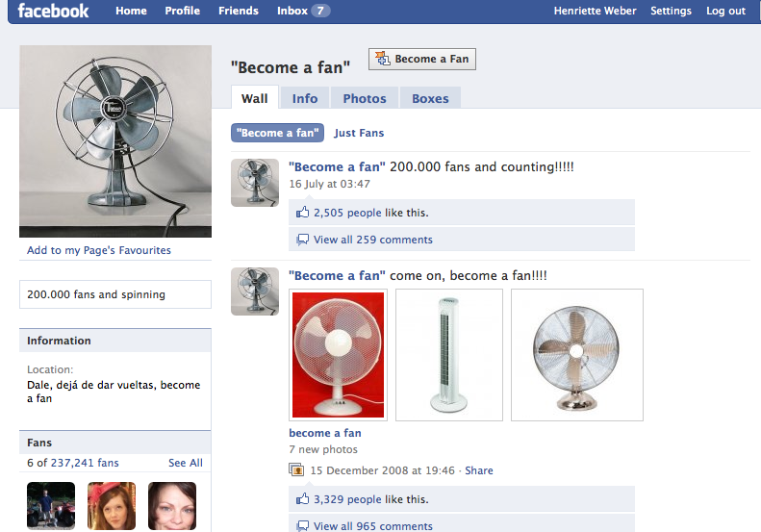
Task: View all 965 comments
Action: (x=372, y=525)
